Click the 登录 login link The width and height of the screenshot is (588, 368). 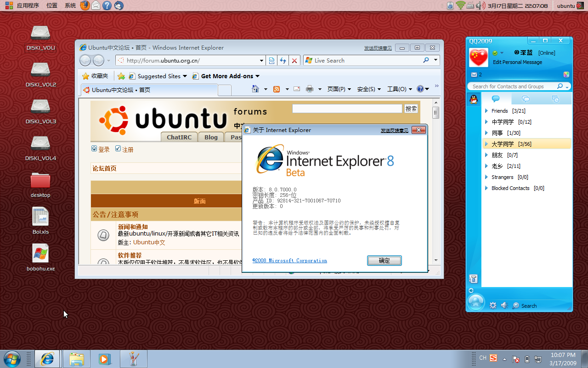point(104,149)
